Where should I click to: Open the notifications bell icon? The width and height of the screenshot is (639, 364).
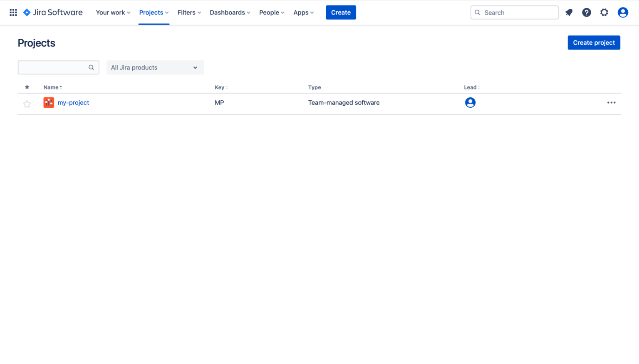pos(569,12)
